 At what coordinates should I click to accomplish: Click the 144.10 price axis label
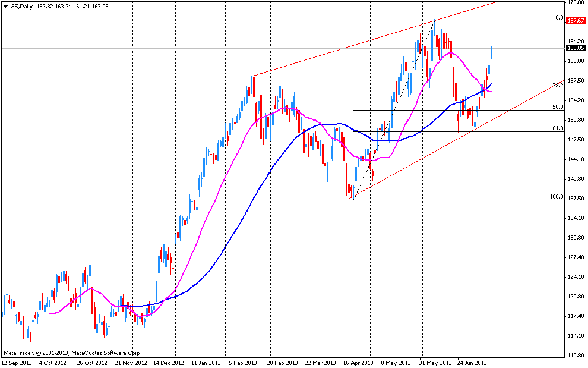coord(576,159)
